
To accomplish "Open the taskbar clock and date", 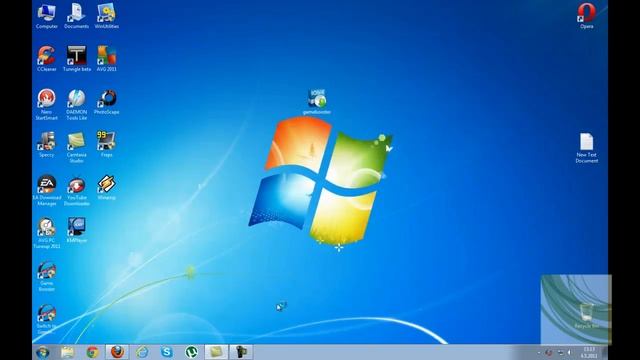I will pyautogui.click(x=589, y=352).
